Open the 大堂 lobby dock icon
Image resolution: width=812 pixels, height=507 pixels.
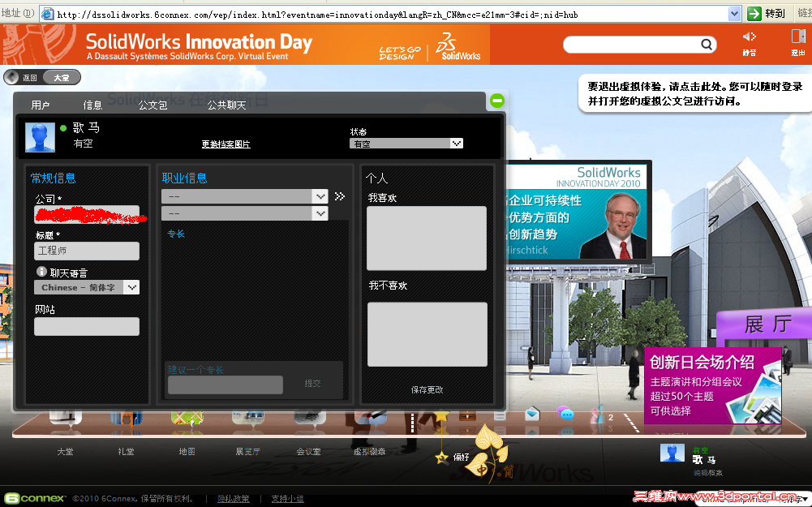coord(65,418)
